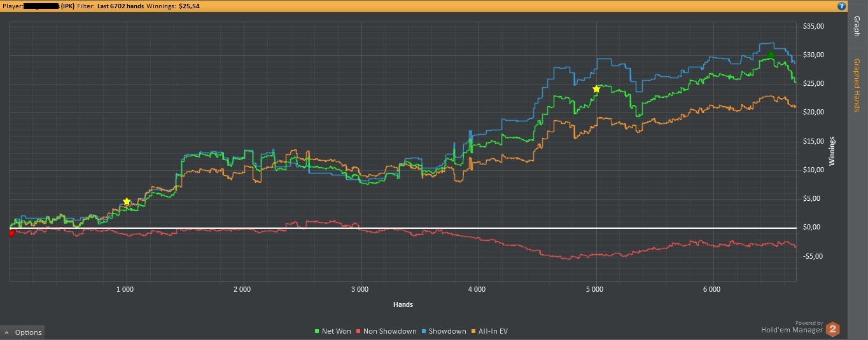Click the $35,00 axis label
Viewport: 868px width, 340px height.
coord(814,26)
